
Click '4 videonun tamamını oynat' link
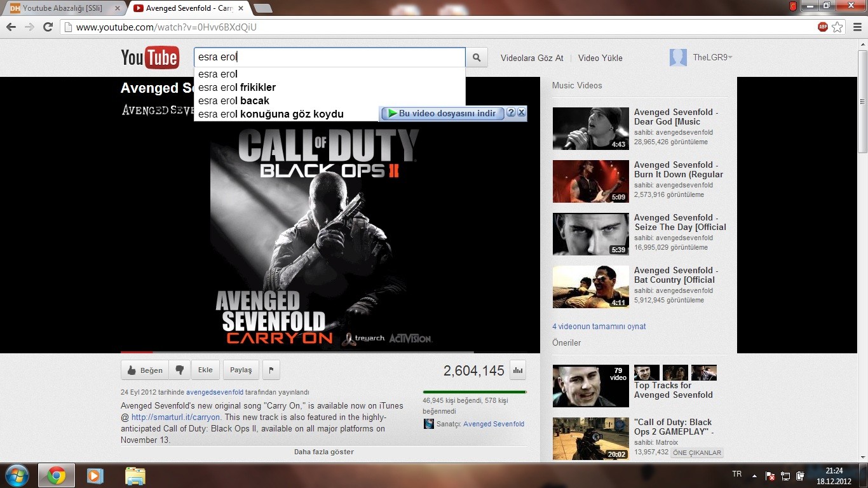coord(599,327)
